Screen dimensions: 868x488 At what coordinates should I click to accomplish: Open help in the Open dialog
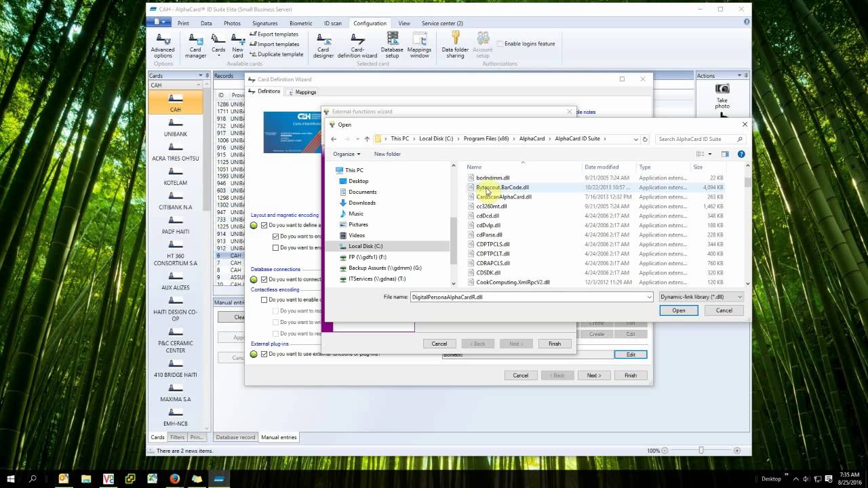tap(741, 154)
